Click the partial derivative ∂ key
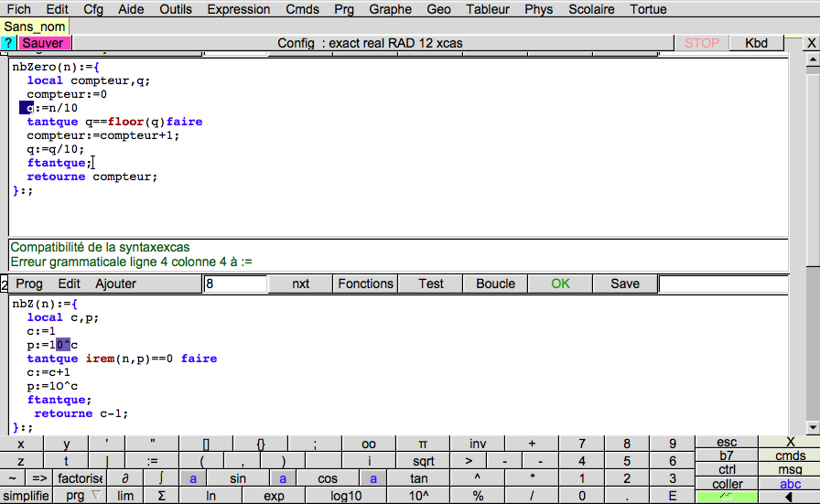The image size is (820, 504). point(125,478)
